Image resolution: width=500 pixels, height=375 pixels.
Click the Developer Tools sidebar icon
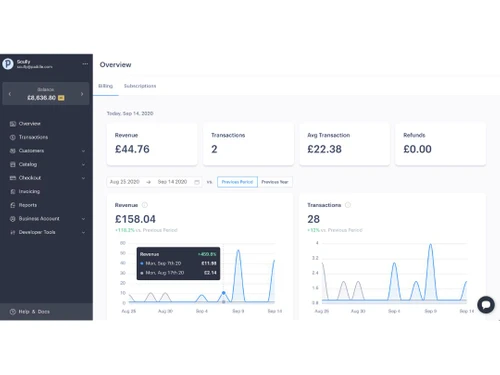click(13, 232)
